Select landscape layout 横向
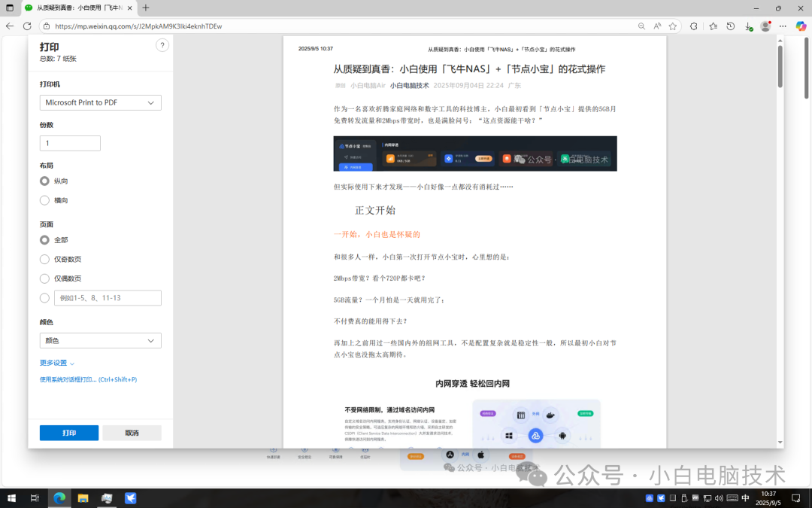The width and height of the screenshot is (812, 508). (x=44, y=200)
